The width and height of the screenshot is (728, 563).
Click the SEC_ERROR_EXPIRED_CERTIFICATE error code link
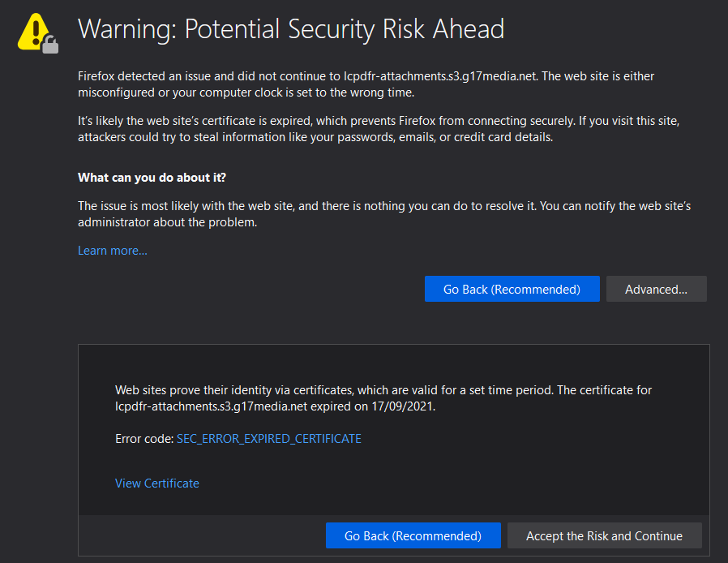tap(269, 439)
